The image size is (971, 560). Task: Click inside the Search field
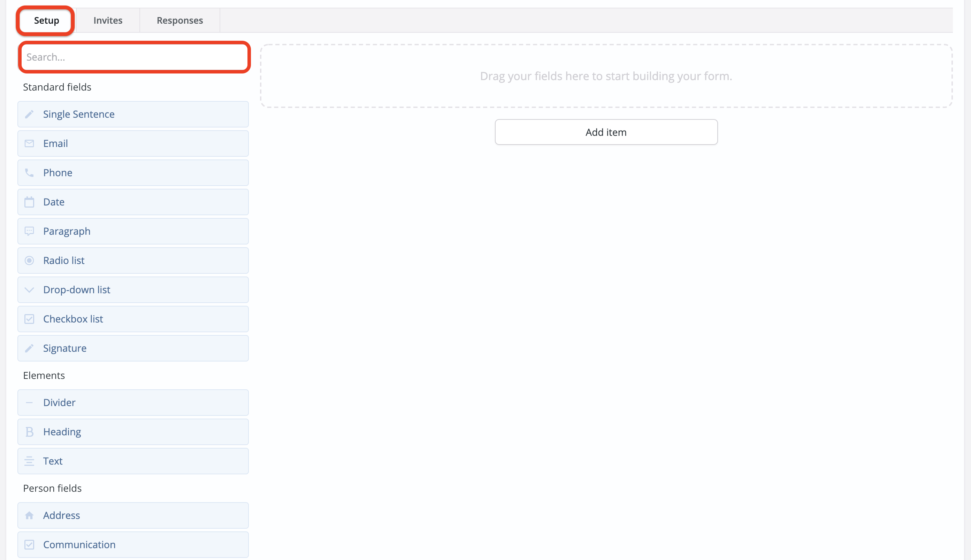click(134, 57)
